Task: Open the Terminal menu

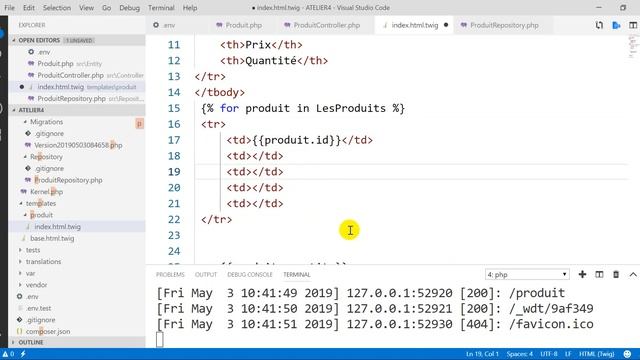Action: coord(161,8)
